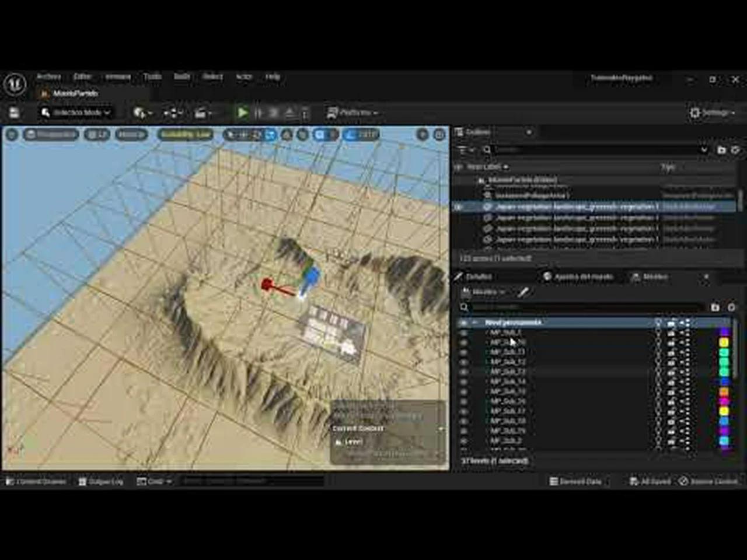
Task: Maximize the viewport using the corner layout icon
Action: pos(439,135)
